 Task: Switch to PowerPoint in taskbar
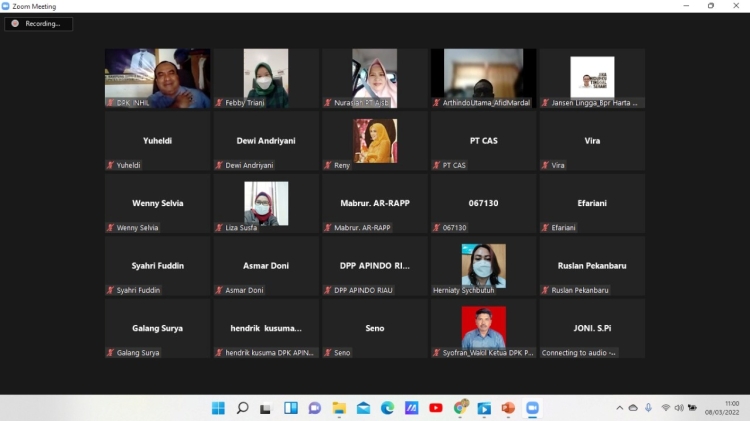pos(508,408)
